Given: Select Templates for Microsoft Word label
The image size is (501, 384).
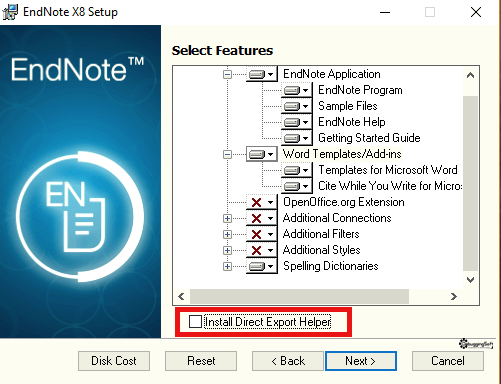Looking at the screenshot, I should [388, 170].
